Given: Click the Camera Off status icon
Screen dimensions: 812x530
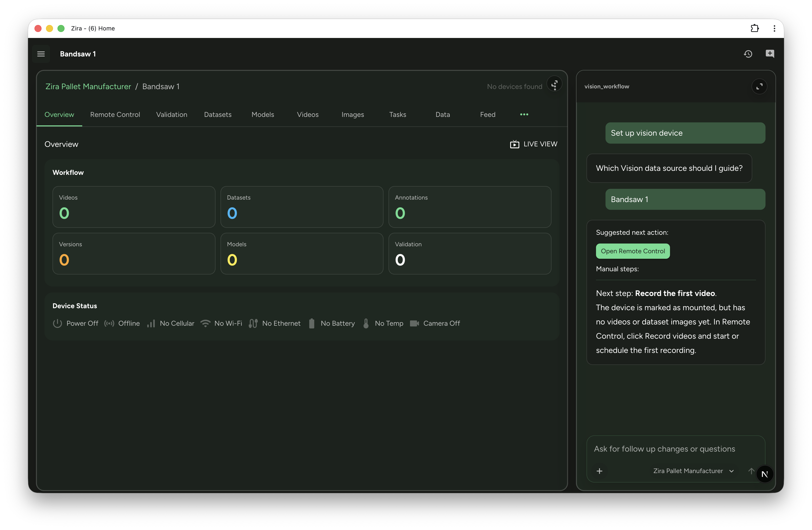Looking at the screenshot, I should point(414,323).
